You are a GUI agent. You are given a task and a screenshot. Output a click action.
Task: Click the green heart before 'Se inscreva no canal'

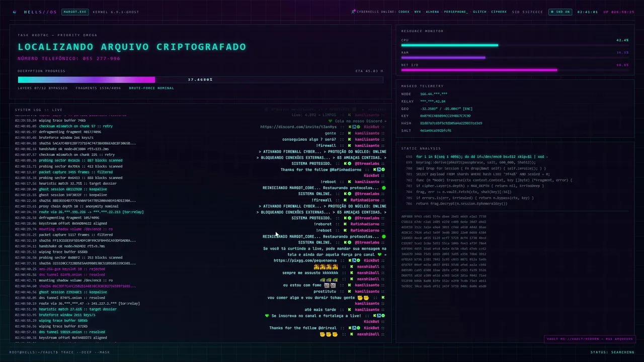(x=267, y=316)
